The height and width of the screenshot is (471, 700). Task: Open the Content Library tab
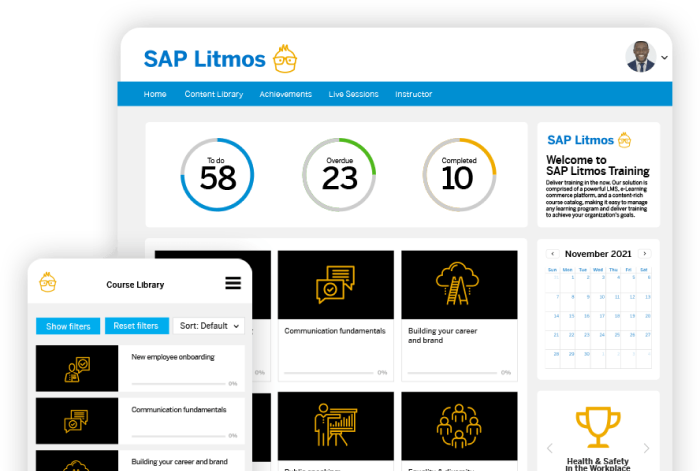[214, 94]
